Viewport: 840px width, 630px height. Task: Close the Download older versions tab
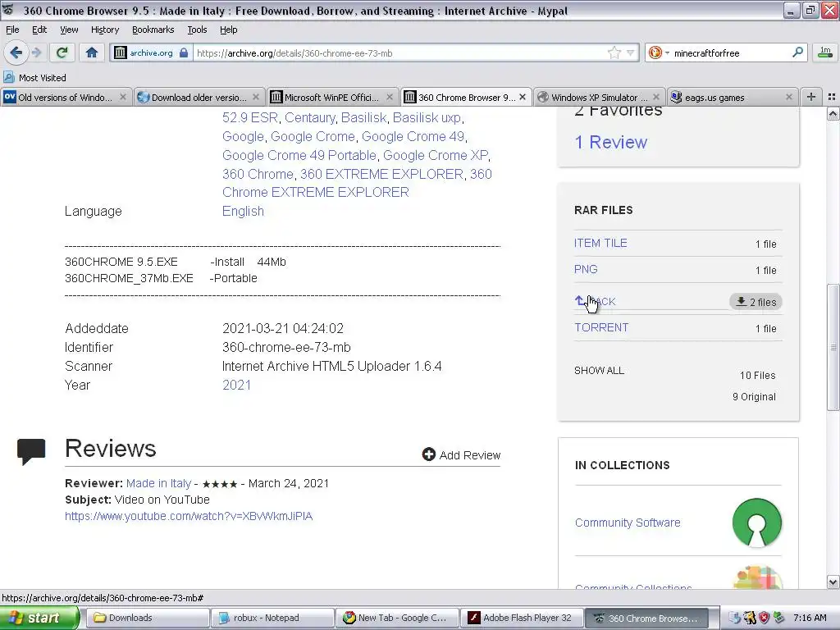(x=256, y=97)
